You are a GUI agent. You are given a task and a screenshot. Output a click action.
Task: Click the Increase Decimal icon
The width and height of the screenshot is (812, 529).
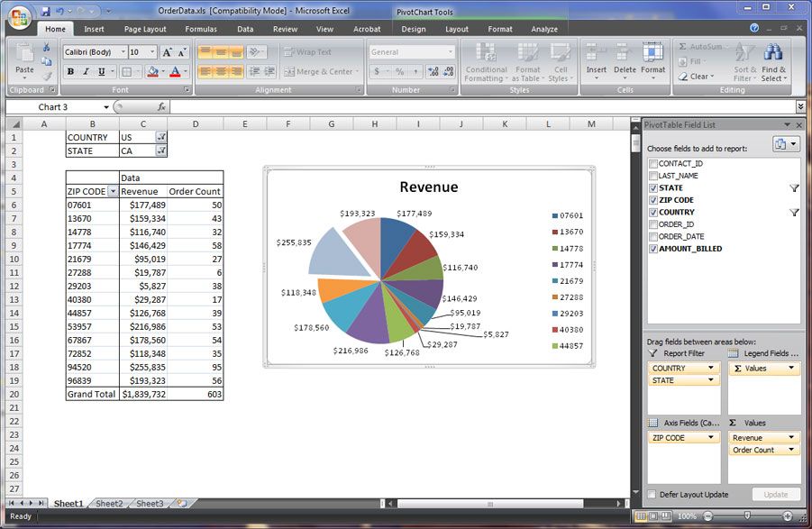click(x=433, y=71)
